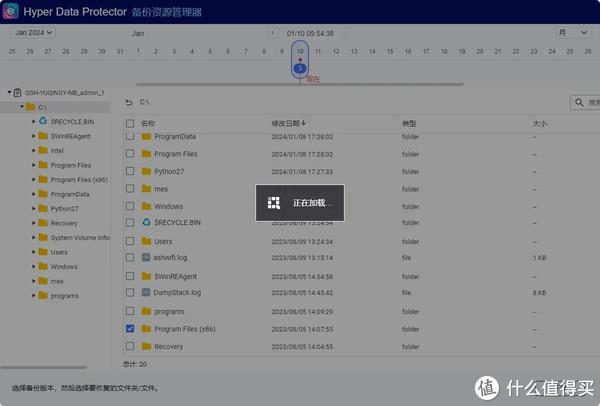This screenshot has height=406, width=600.
Task: Open the 月 view range dropdown
Action: click(572, 33)
